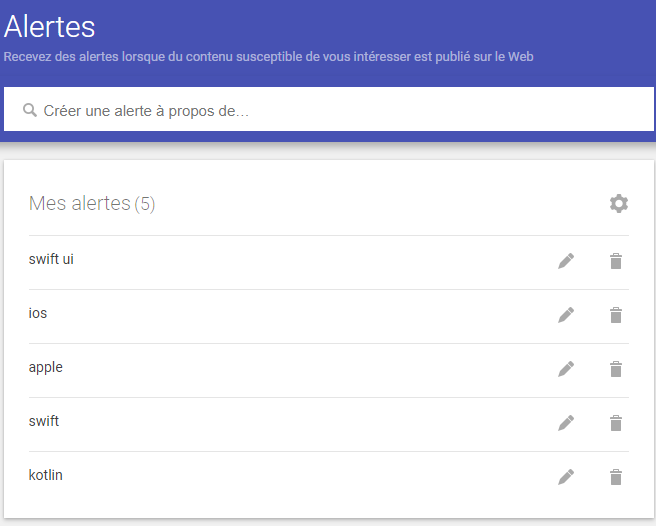
Task: Open the "ios" alert entry
Action: click(38, 314)
